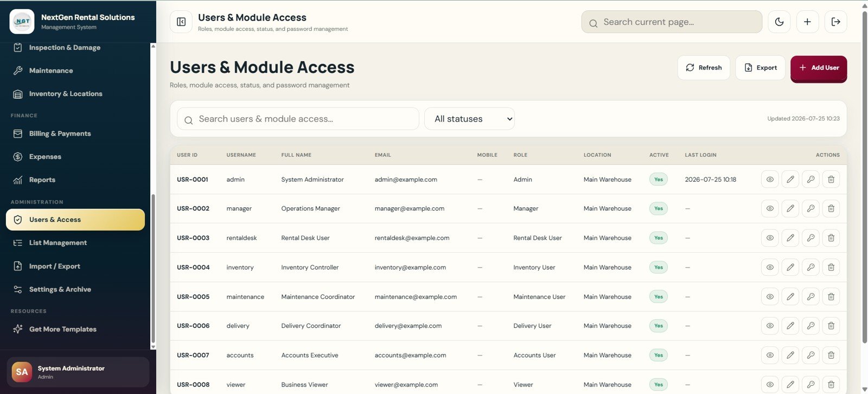Reset password key icon for admin
This screenshot has height=394, width=868.
810,179
